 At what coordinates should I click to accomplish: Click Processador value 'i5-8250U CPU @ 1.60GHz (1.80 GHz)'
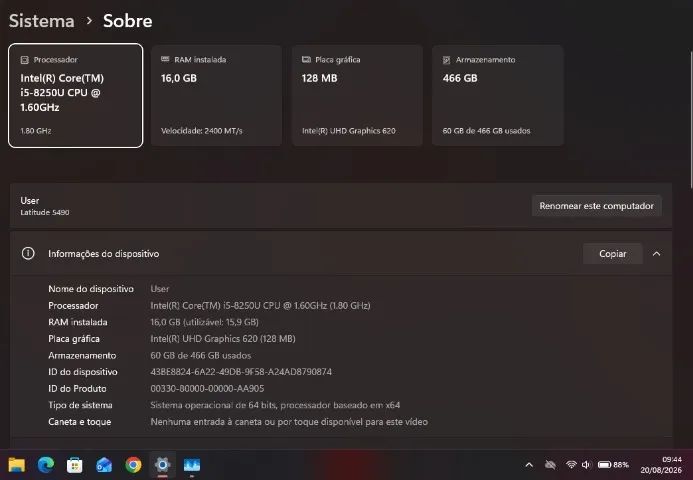tap(260, 306)
